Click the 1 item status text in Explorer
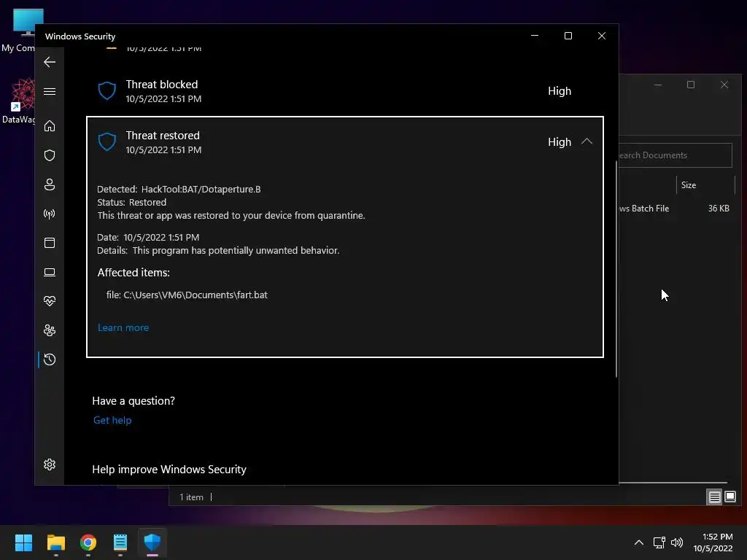Viewport: 747px width, 560px height. coord(191,497)
